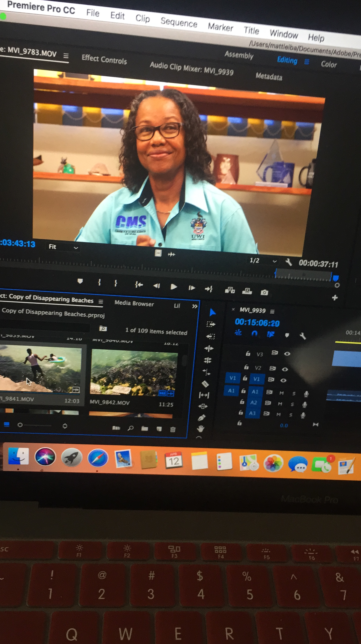Image resolution: width=361 pixels, height=644 pixels.
Task: Select the MVI_9842.MOV clip thumbnail
Action: 134,372
